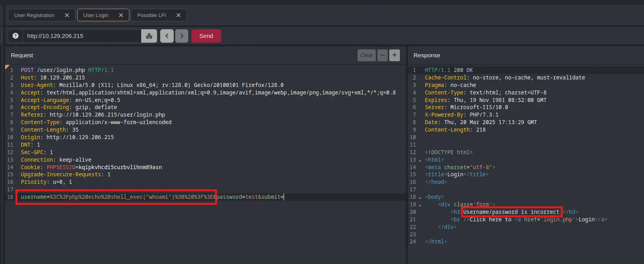Click the login.php href line in response
The width and height of the screenshot is (644, 264).
[529, 219]
